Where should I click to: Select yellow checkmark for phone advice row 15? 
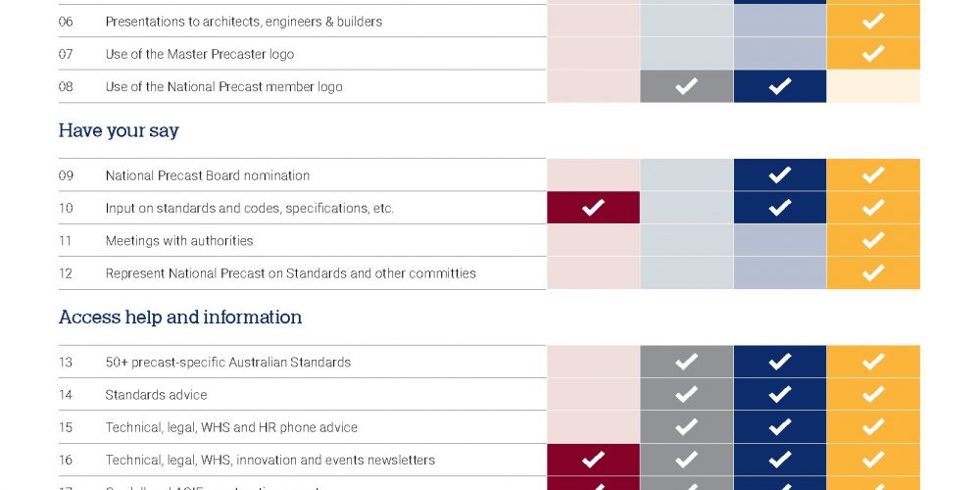pos(873,427)
